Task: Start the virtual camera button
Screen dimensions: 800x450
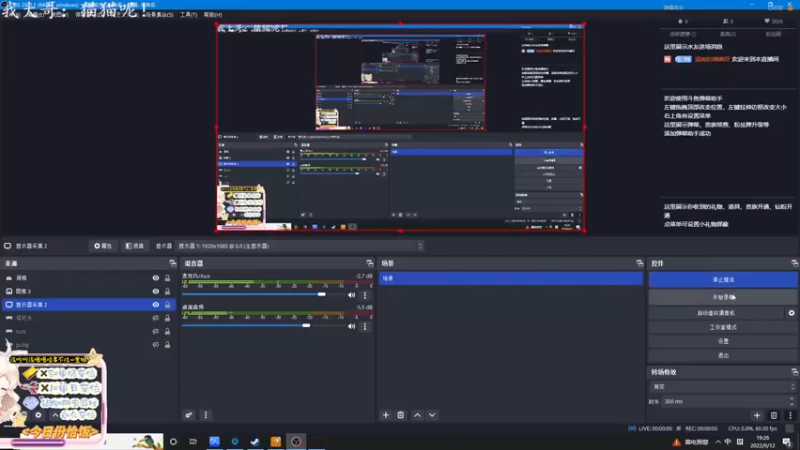Action: click(x=716, y=313)
